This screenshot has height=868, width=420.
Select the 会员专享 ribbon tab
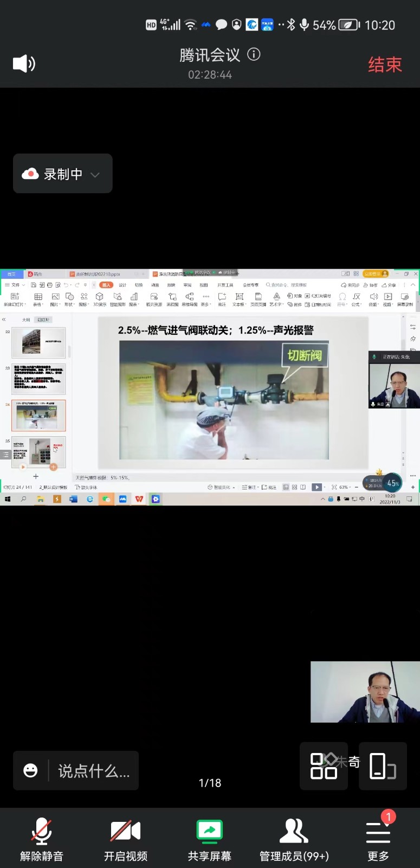(250, 285)
